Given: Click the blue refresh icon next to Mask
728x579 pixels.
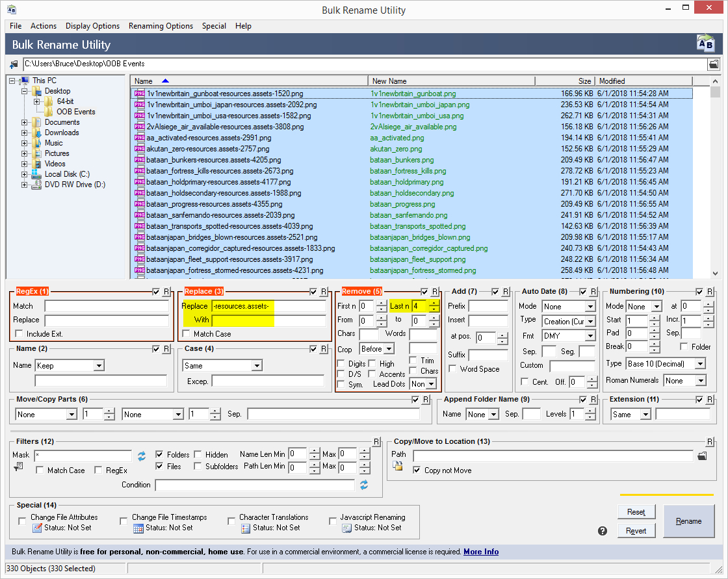Looking at the screenshot, I should (x=141, y=456).
